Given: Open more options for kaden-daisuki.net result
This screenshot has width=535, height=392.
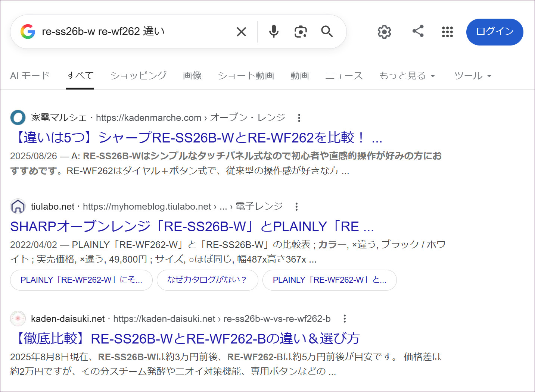Looking at the screenshot, I should (x=345, y=319).
